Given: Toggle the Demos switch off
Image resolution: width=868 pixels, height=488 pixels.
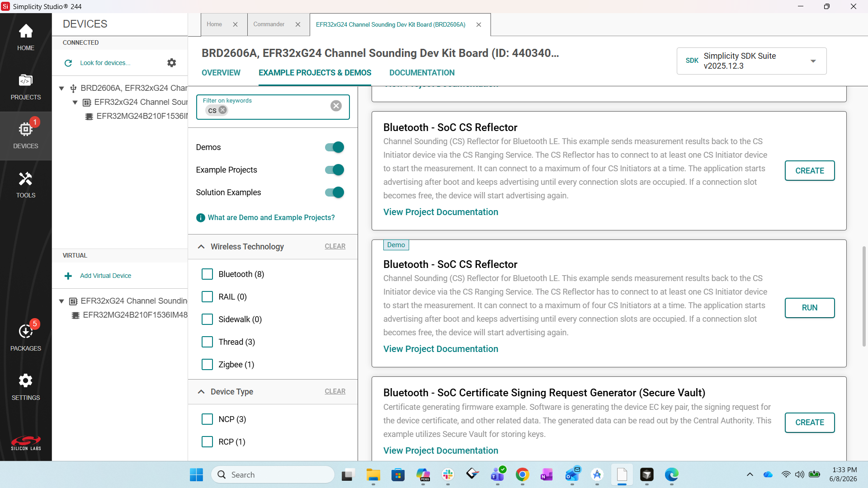Looking at the screenshot, I should [335, 147].
